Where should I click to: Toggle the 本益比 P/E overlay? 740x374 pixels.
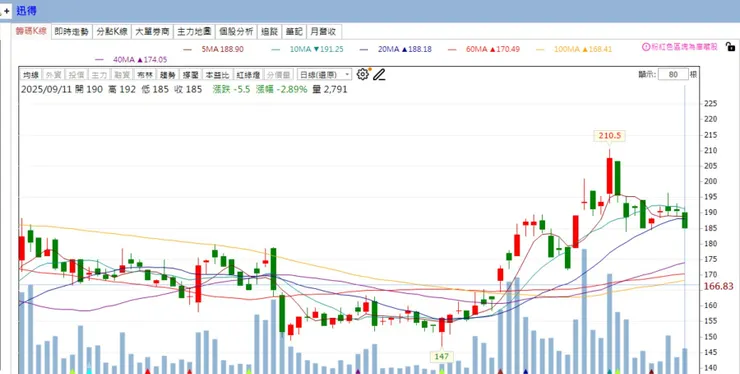click(217, 75)
